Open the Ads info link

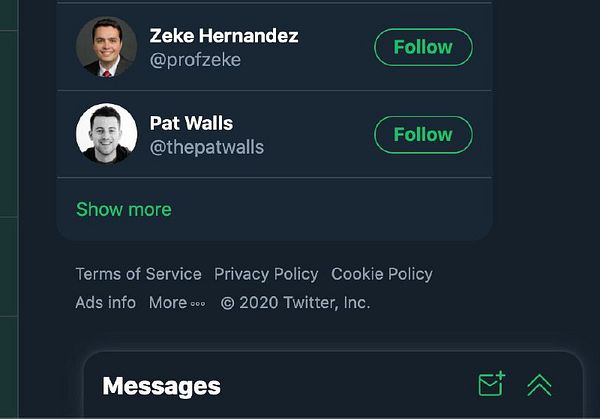point(105,302)
